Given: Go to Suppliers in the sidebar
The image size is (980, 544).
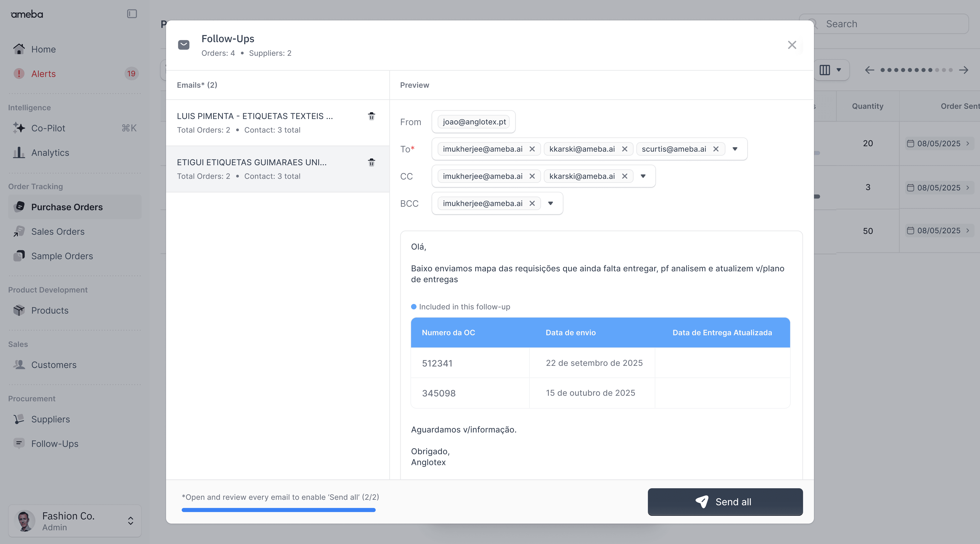Looking at the screenshot, I should [50, 419].
